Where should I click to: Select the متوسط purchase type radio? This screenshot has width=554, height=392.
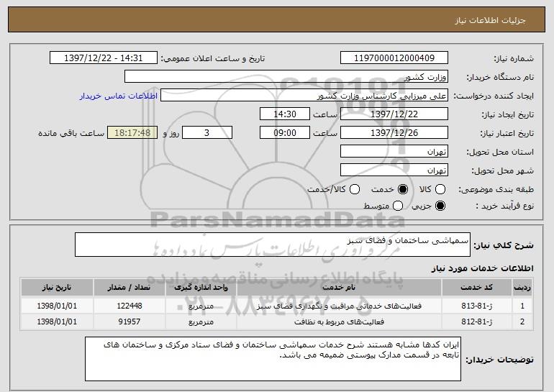click(398, 206)
